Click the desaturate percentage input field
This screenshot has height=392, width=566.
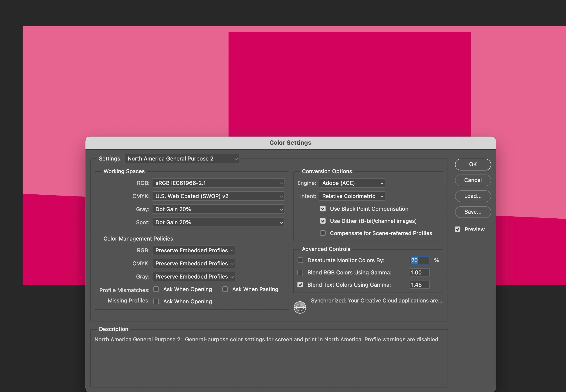[419, 260]
